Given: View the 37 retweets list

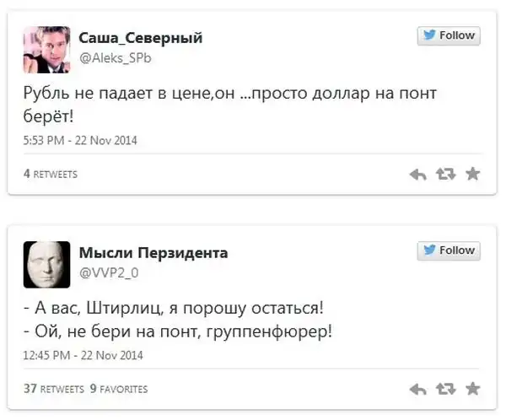Looking at the screenshot, I should click(53, 389).
